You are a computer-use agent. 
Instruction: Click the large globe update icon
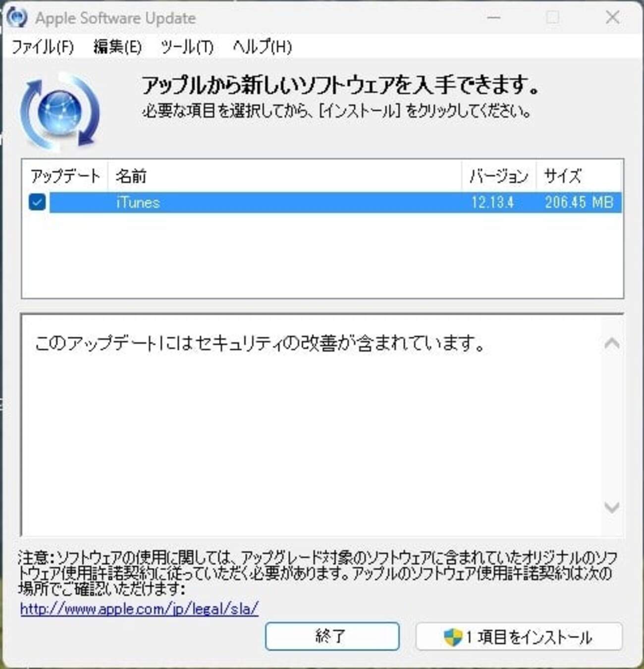click(x=60, y=112)
